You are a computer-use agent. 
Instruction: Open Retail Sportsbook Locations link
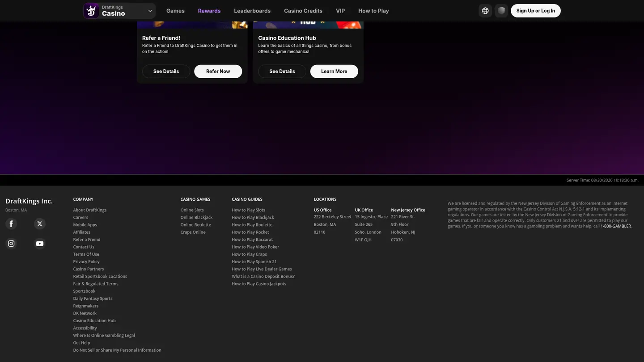[100, 277]
